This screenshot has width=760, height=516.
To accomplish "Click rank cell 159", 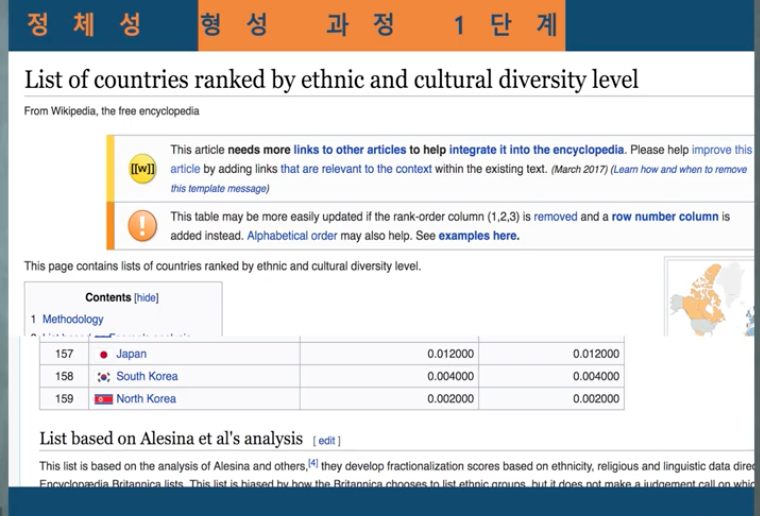I will click(x=64, y=399).
